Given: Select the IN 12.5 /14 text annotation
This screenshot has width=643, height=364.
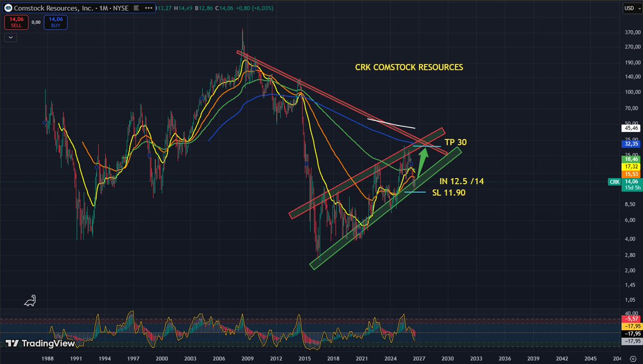Looking at the screenshot, I should (461, 181).
